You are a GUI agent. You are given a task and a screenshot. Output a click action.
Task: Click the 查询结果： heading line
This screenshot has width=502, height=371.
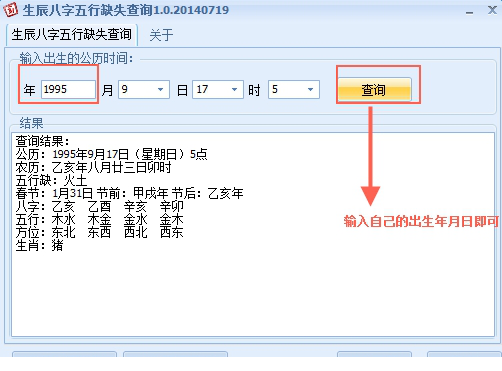[42, 141]
